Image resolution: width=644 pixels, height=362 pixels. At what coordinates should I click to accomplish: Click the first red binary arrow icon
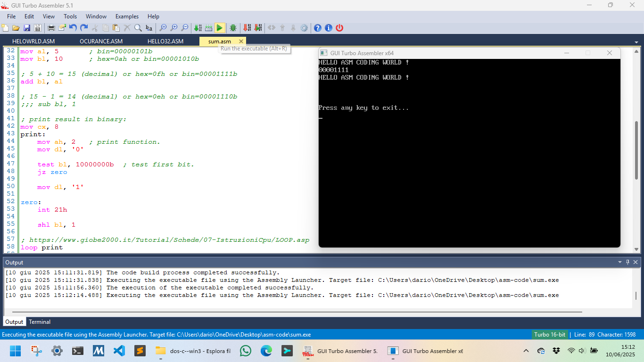coord(247,28)
